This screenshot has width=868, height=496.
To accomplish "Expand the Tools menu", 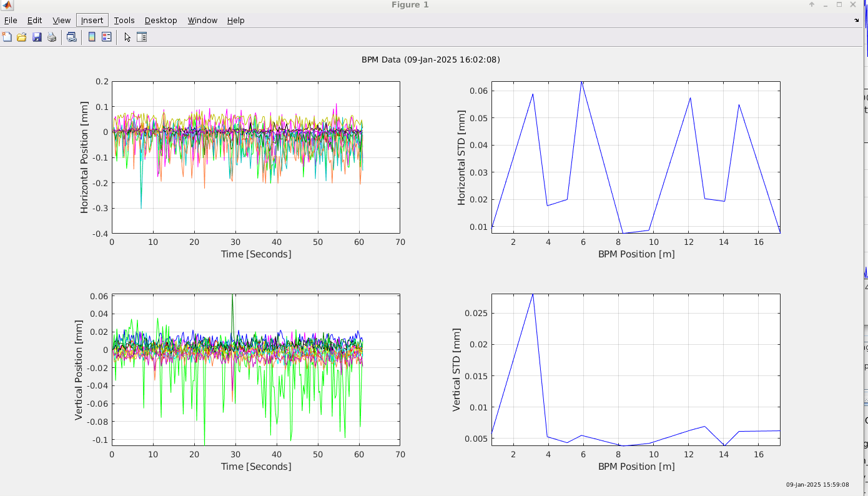I will tap(124, 21).
